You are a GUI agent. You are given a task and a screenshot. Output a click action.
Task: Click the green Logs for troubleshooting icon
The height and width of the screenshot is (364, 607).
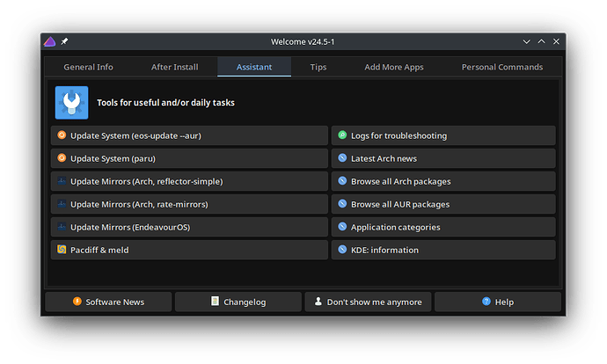pyautogui.click(x=342, y=135)
